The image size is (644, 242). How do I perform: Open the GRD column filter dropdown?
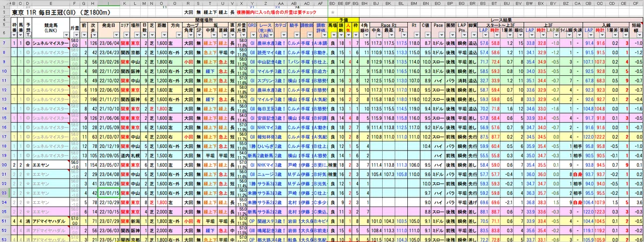(253, 35)
